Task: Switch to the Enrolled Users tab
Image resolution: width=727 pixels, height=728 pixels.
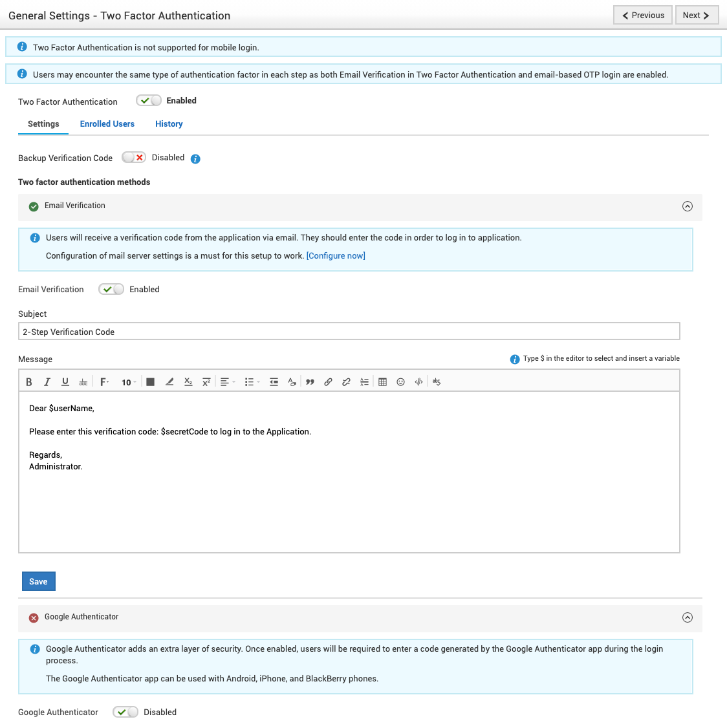Action: (x=107, y=124)
